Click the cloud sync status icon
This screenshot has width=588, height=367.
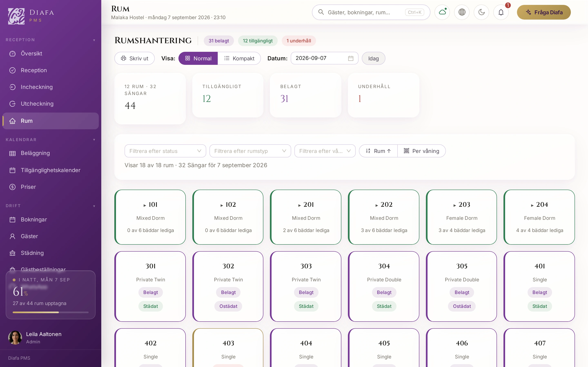pyautogui.click(x=442, y=12)
